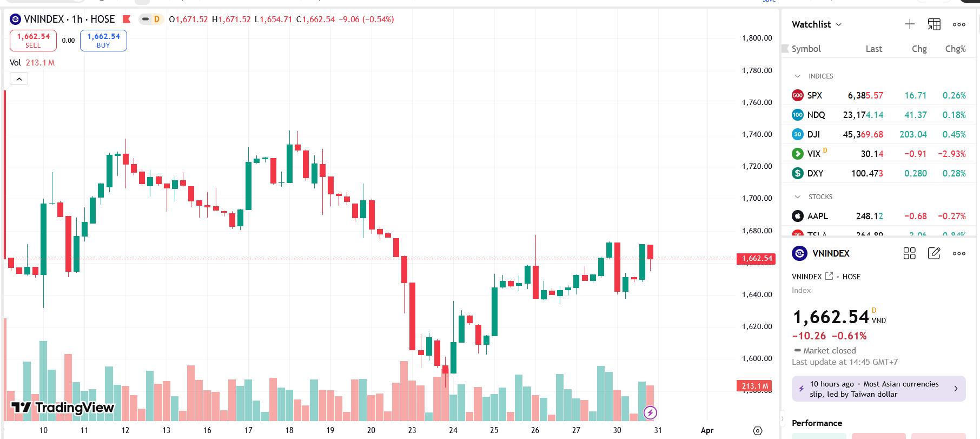Screen dimensions: 980x439
Task: Click the edit note icon beside VNINDEX
Action: [x=934, y=253]
